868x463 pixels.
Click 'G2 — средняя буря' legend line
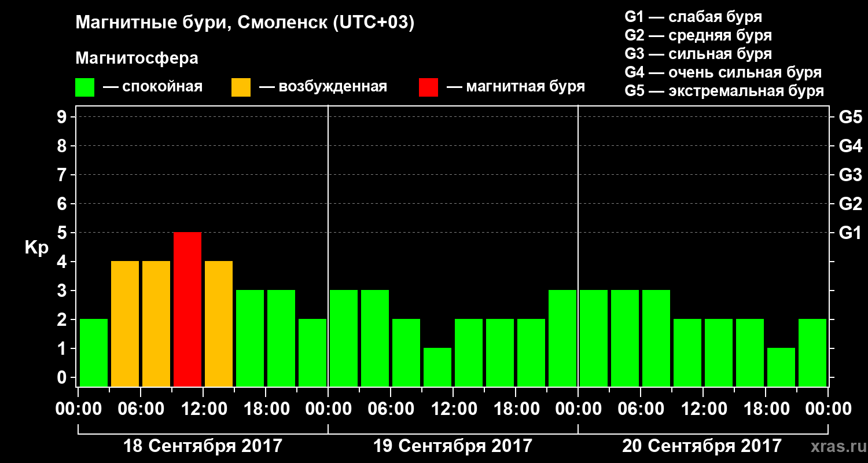[x=698, y=35]
